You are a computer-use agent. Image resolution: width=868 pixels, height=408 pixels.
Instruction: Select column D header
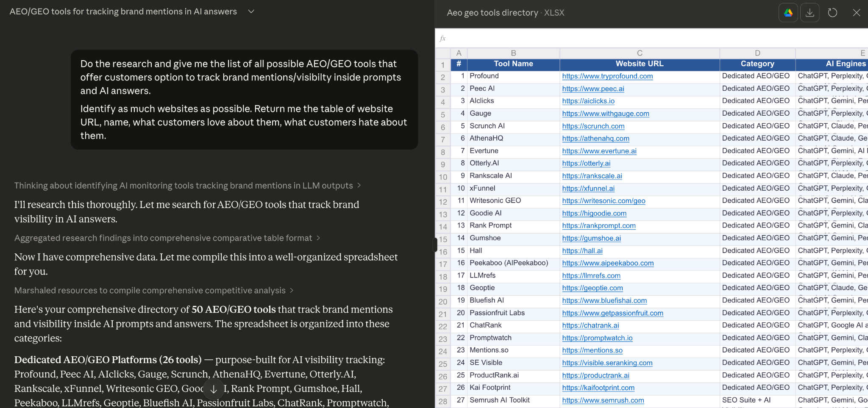coord(757,53)
